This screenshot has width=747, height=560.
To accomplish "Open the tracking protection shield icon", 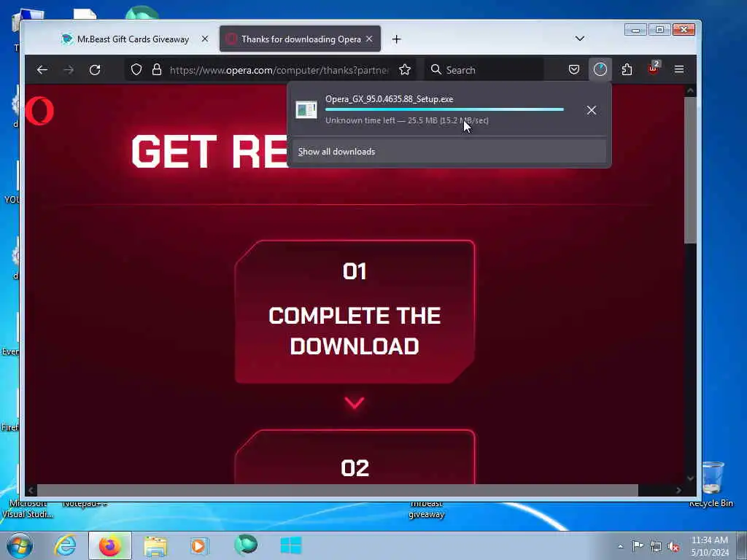I will click(136, 70).
